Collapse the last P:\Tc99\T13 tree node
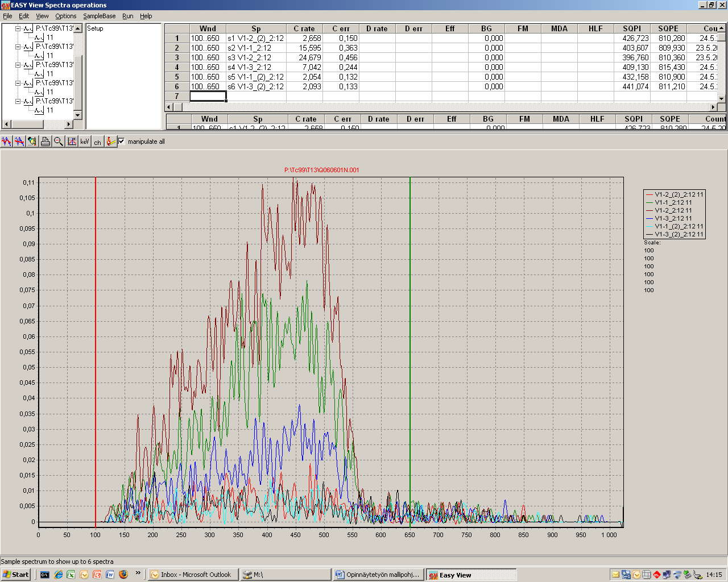 [x=18, y=101]
